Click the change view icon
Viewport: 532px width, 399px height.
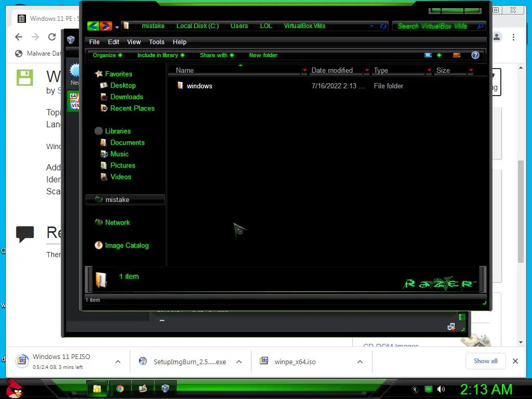pos(428,55)
